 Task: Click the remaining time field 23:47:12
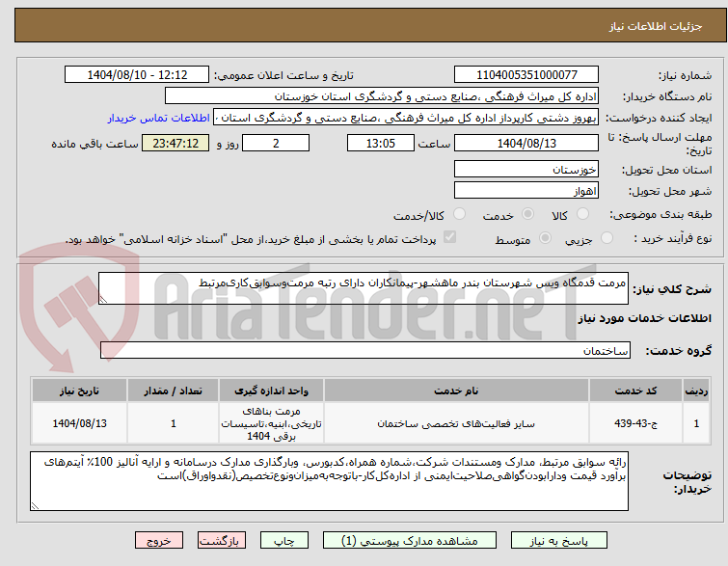point(175,143)
